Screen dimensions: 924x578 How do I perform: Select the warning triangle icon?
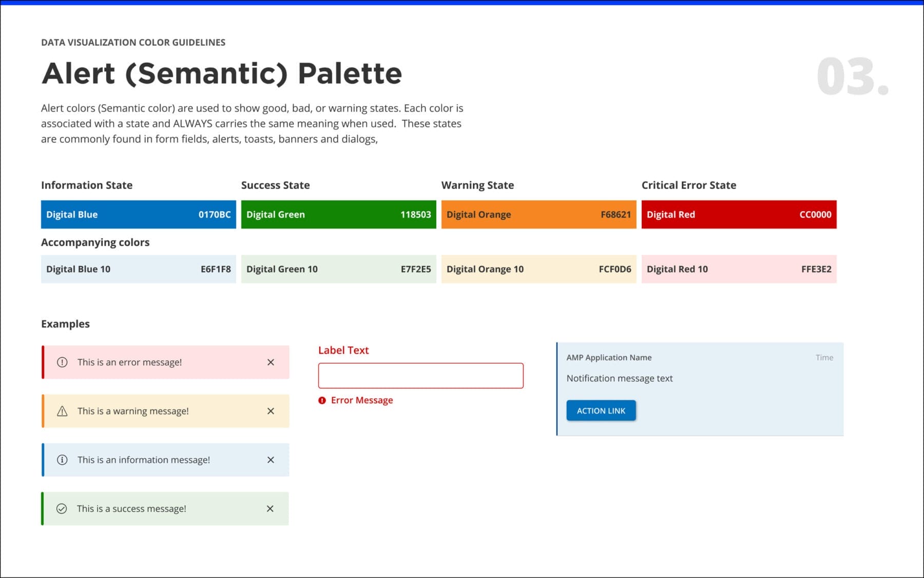(x=62, y=411)
